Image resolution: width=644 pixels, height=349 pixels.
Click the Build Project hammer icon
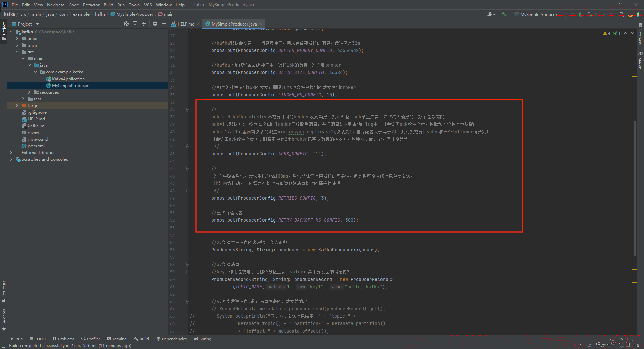coord(504,14)
